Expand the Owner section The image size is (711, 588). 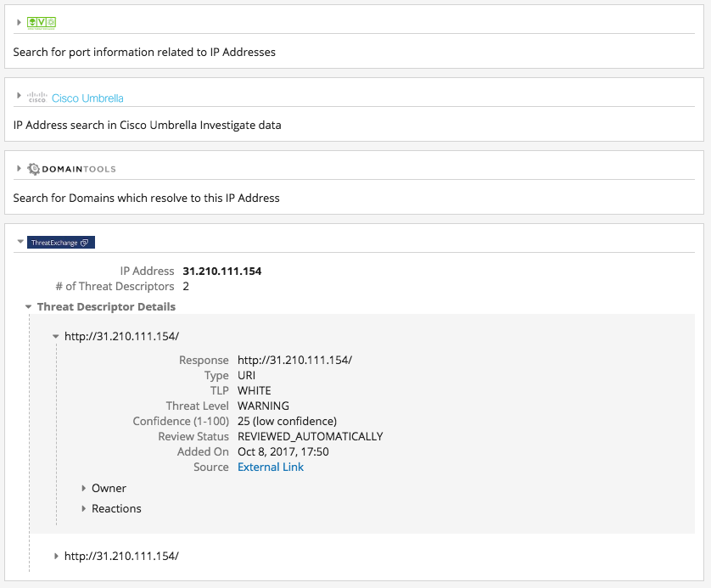pyautogui.click(x=84, y=488)
